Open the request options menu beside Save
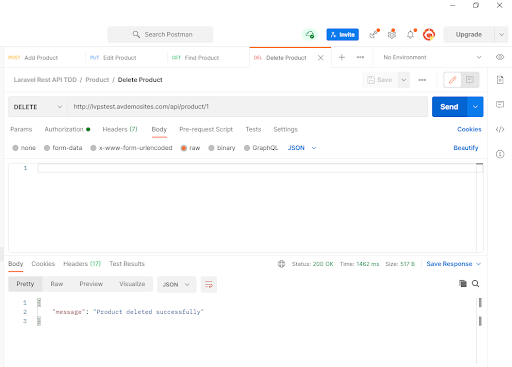 pos(422,80)
